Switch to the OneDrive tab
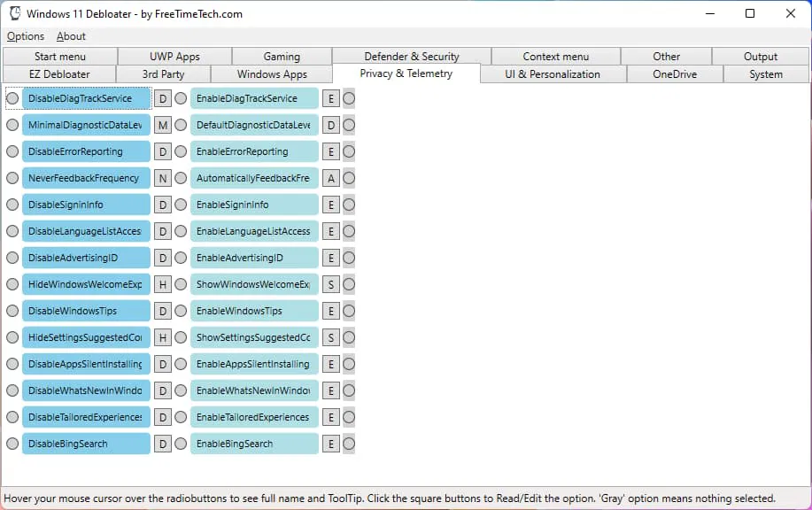The width and height of the screenshot is (812, 510). coord(675,74)
